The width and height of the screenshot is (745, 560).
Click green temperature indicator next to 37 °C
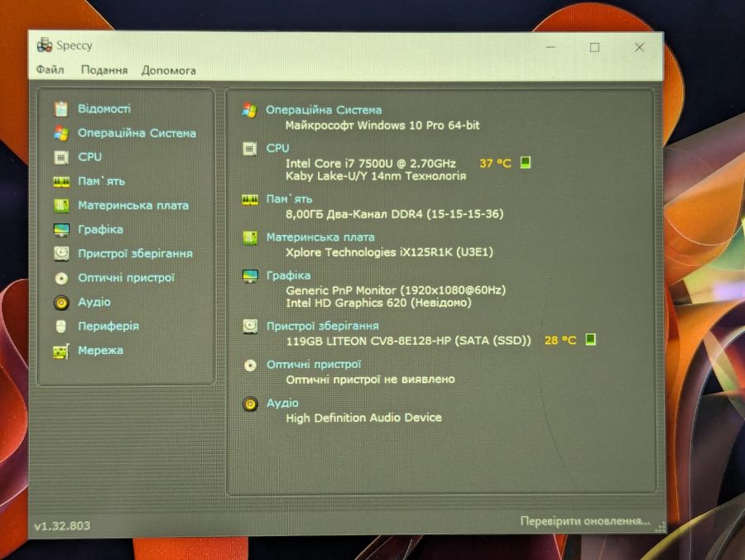[x=525, y=162]
